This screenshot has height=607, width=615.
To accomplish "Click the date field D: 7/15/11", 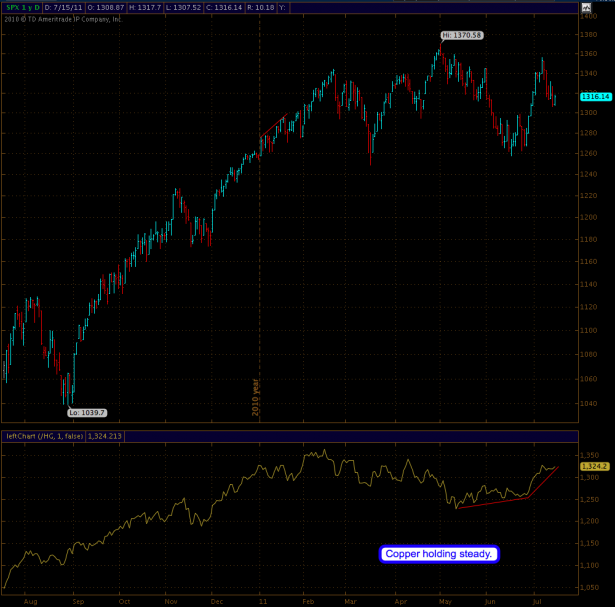I will pos(63,7).
